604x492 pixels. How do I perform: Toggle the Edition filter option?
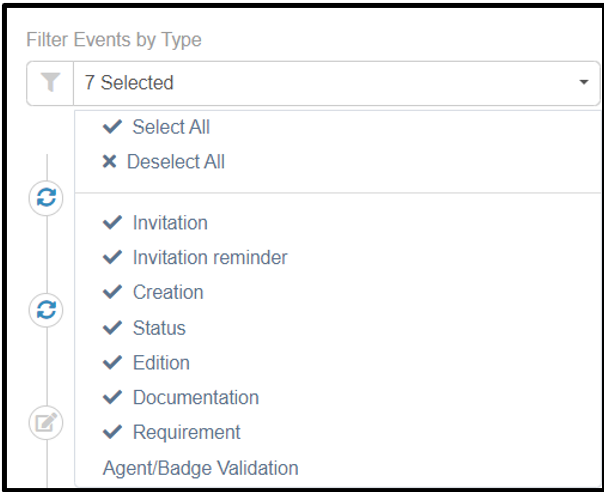[161, 363]
